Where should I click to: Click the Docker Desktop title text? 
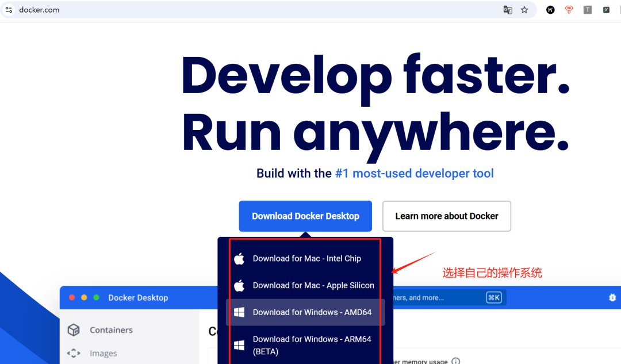[x=138, y=297]
